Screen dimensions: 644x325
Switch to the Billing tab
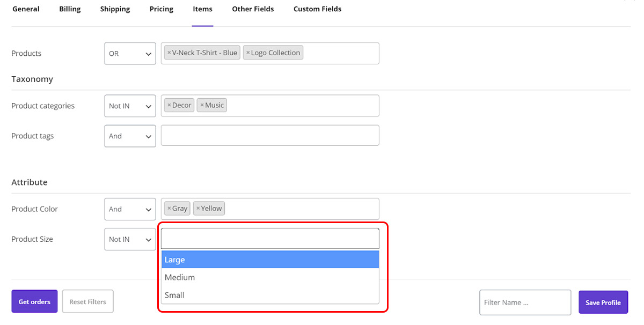click(x=70, y=9)
